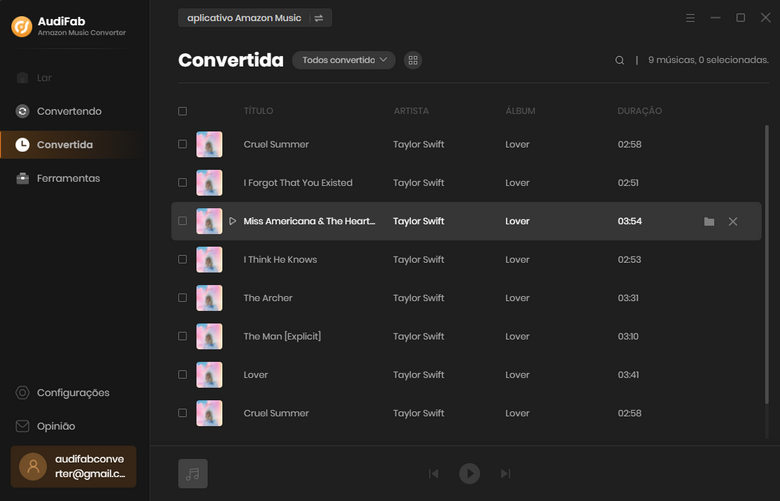780x501 pixels.
Task: Click the 03:31 duration value
Action: pos(628,298)
